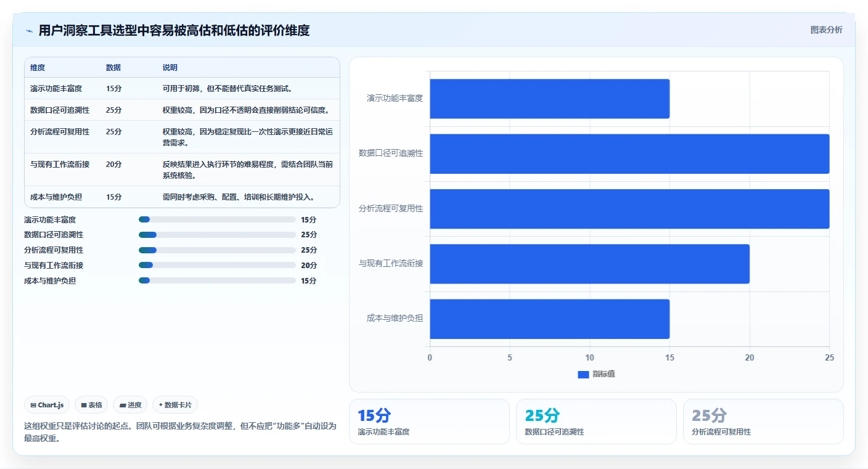Image resolution: width=868 pixels, height=469 pixels.
Task: Select the 表格 tag chip
Action: 91,405
